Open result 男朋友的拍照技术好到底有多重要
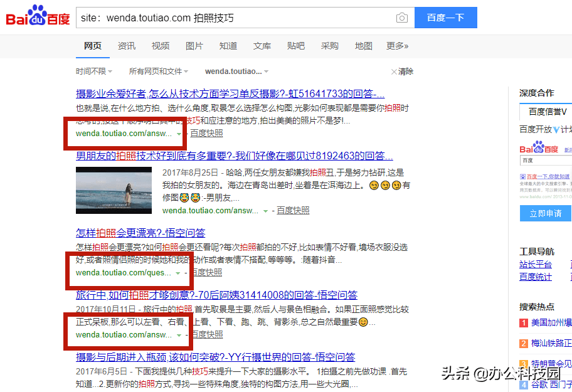572x392 pixels. pos(234,156)
